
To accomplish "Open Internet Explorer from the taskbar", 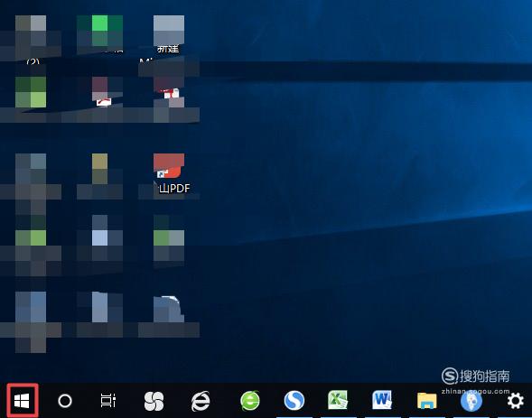I will 201,401.
